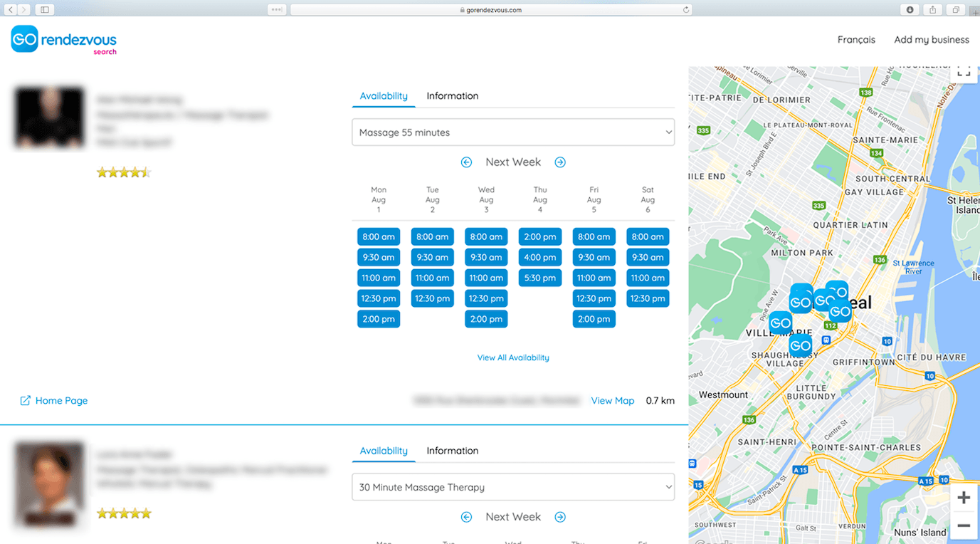Click Add my business link
Image resolution: width=980 pixels, height=544 pixels.
coord(932,40)
